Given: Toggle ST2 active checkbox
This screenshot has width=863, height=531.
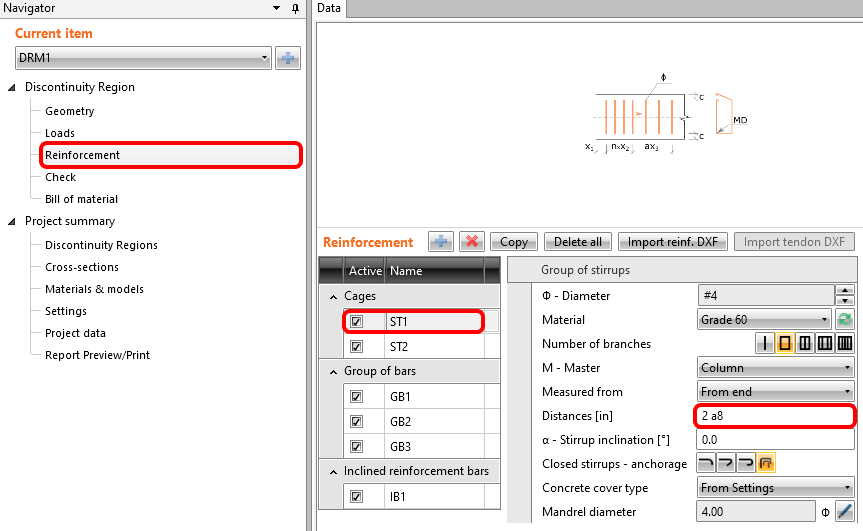Looking at the screenshot, I should (357, 347).
